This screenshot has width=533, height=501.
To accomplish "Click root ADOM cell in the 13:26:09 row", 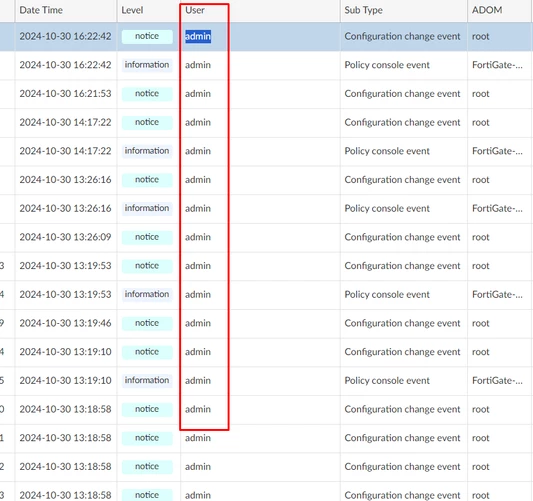I will [480, 237].
